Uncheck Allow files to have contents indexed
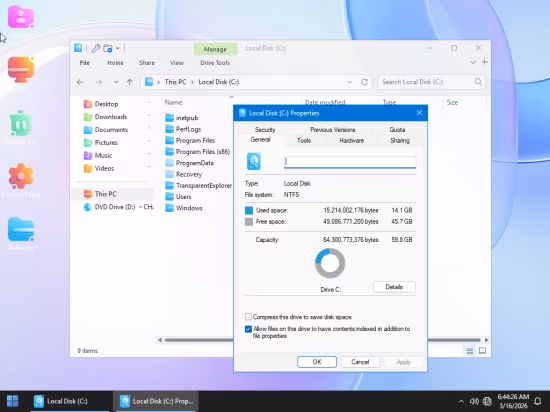The width and height of the screenshot is (550, 412). tap(248, 329)
